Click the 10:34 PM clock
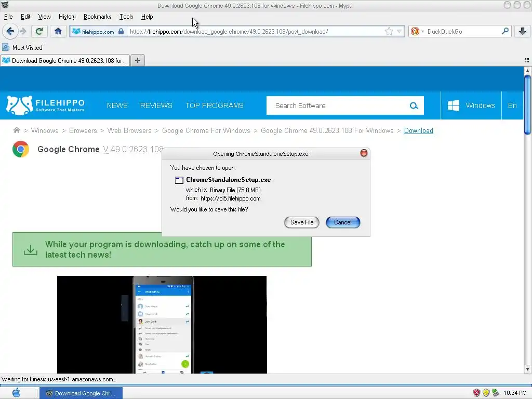Viewport: 532px width, 399px height. (x=515, y=393)
